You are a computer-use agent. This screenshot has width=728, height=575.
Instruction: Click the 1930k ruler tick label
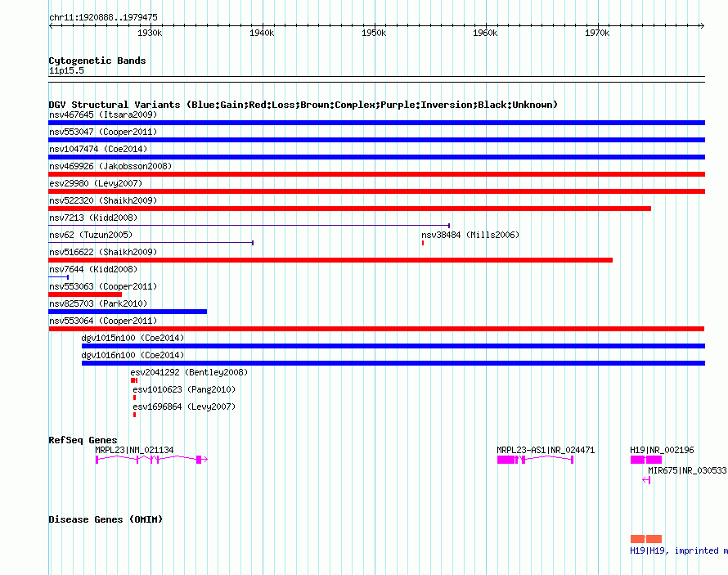[x=150, y=33]
